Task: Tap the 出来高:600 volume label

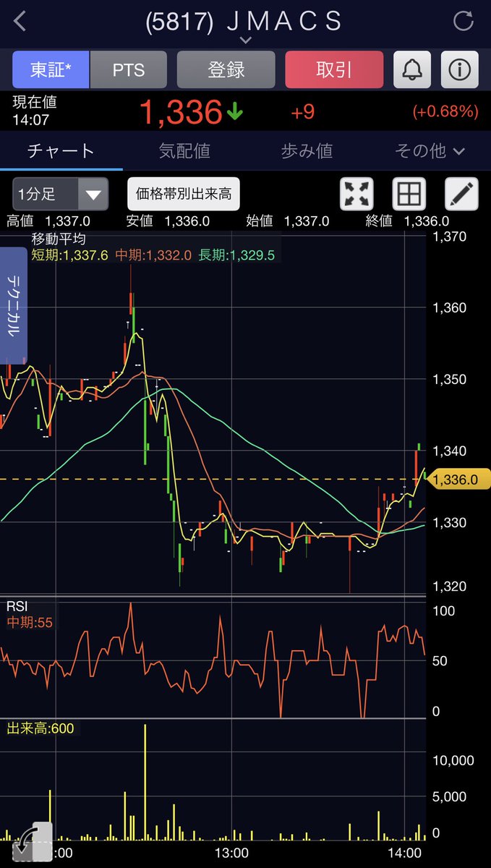Action: pos(40,728)
